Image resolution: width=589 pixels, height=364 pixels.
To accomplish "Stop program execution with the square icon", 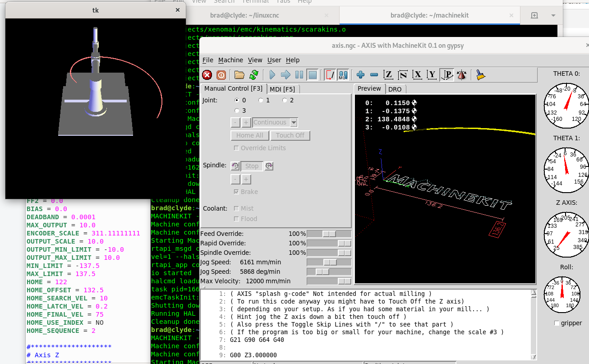I will (x=313, y=75).
